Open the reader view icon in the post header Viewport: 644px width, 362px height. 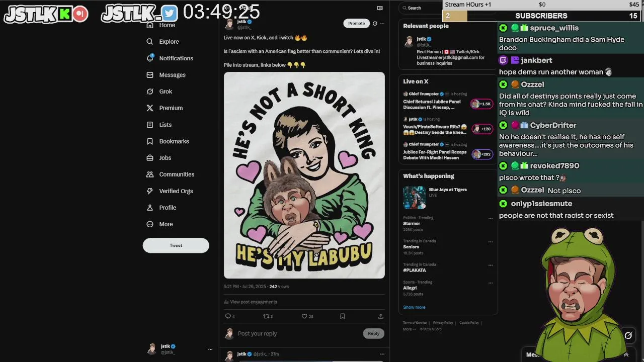[380, 8]
